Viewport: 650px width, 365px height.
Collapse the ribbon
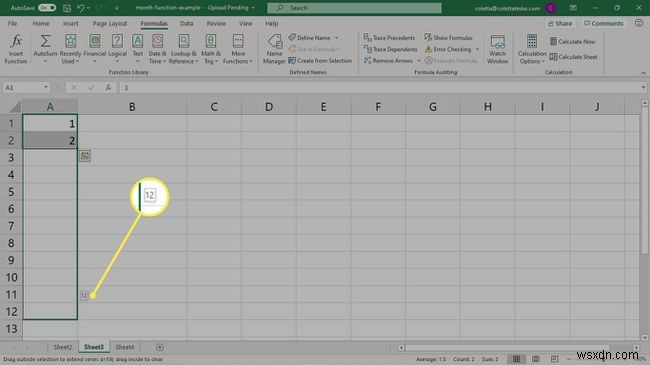click(x=643, y=73)
